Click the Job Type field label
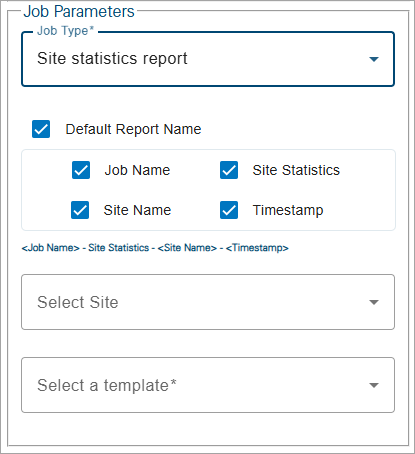The image size is (415, 454). (65, 31)
